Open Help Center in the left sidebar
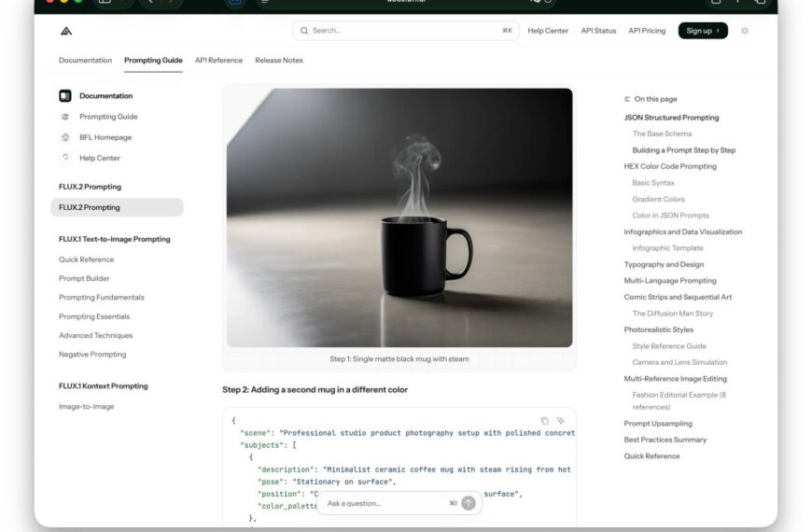This screenshot has width=812, height=532. point(100,158)
